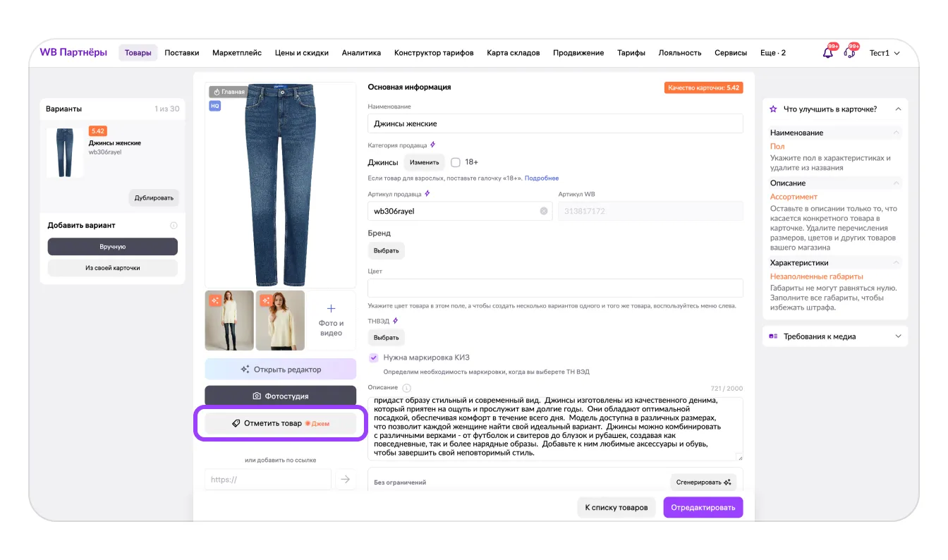The height and width of the screenshot is (560, 948).
Task: Click the info icon beside Add variant
Action: [x=174, y=226]
